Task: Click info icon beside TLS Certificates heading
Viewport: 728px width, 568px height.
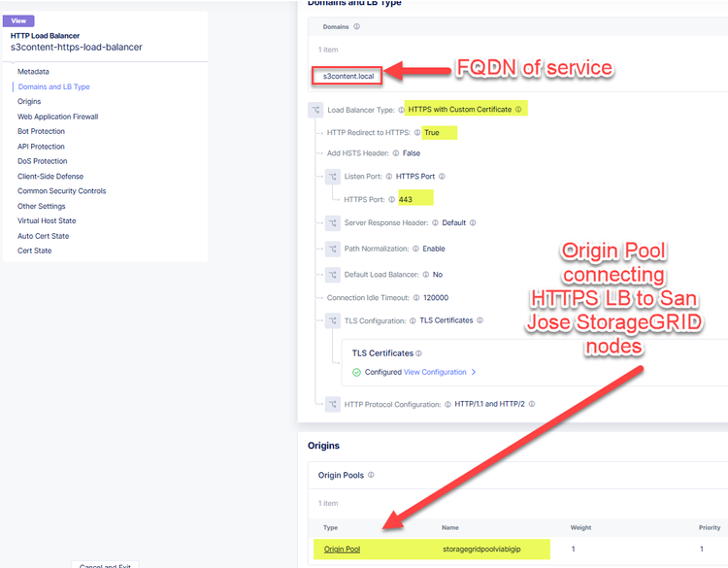Action: 418,353
